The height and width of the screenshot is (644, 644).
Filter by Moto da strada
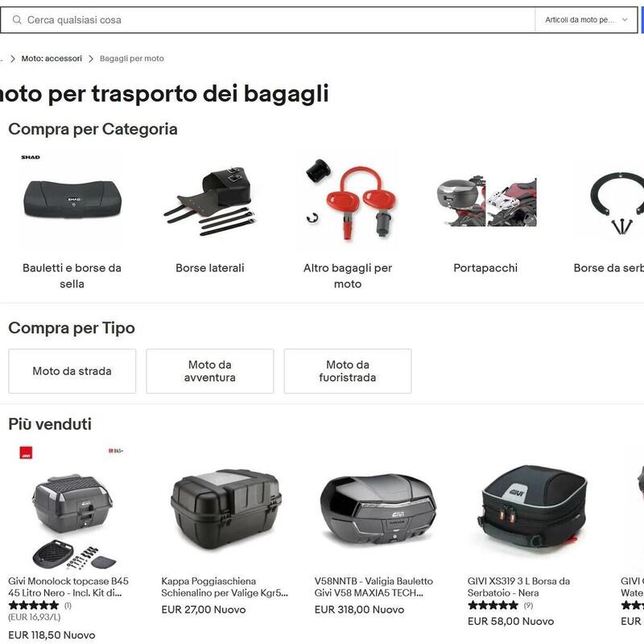click(x=72, y=371)
